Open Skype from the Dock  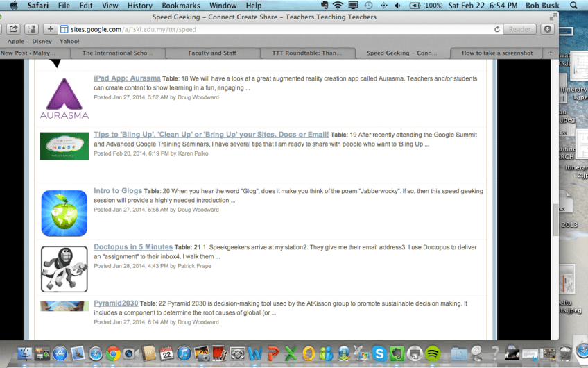pos(379,353)
